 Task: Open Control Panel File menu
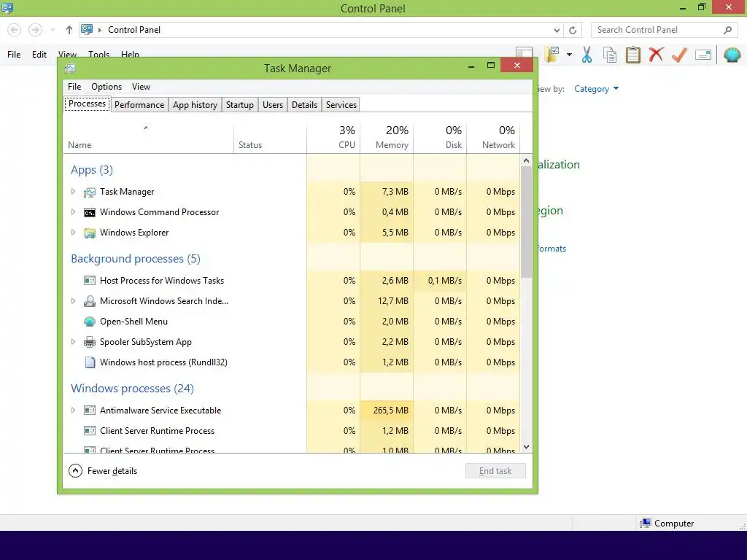14,55
